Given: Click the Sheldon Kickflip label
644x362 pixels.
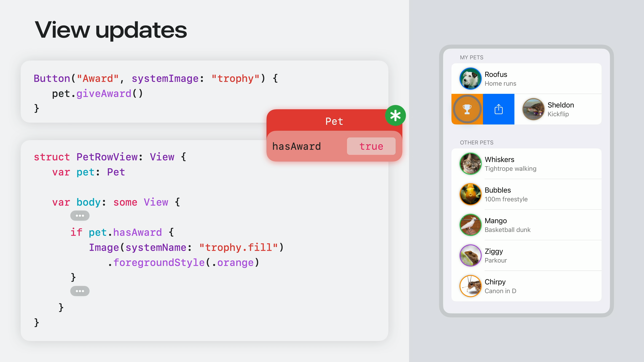Looking at the screenshot, I should point(560,109).
